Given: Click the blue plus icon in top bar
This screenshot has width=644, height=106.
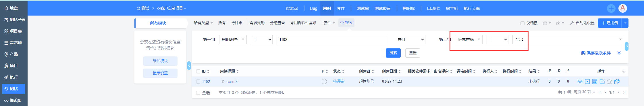Looking at the screenshot, I should (x=611, y=8).
